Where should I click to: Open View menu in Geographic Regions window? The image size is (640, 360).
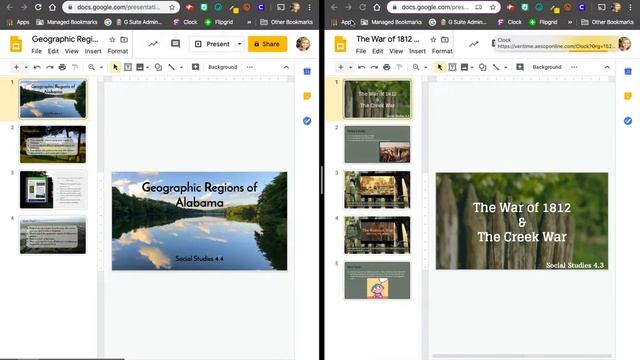[71, 51]
